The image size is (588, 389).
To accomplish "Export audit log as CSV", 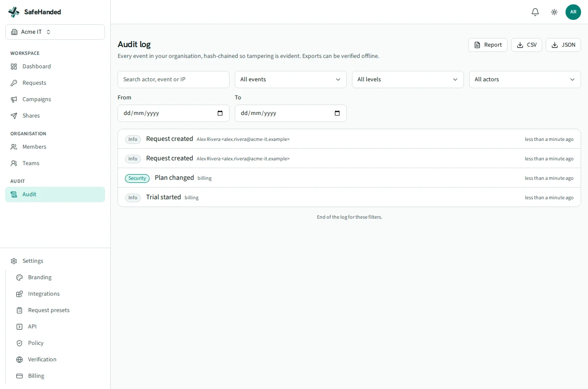I will (x=527, y=45).
